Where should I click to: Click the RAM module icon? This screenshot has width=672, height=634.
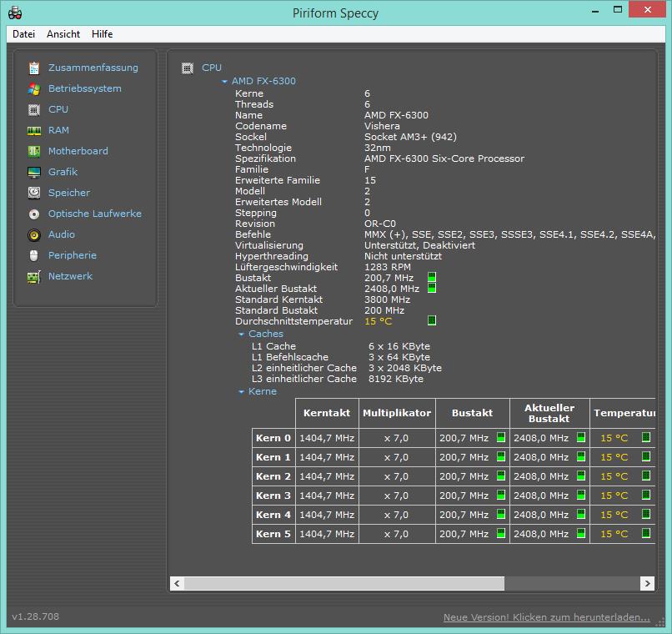34,131
